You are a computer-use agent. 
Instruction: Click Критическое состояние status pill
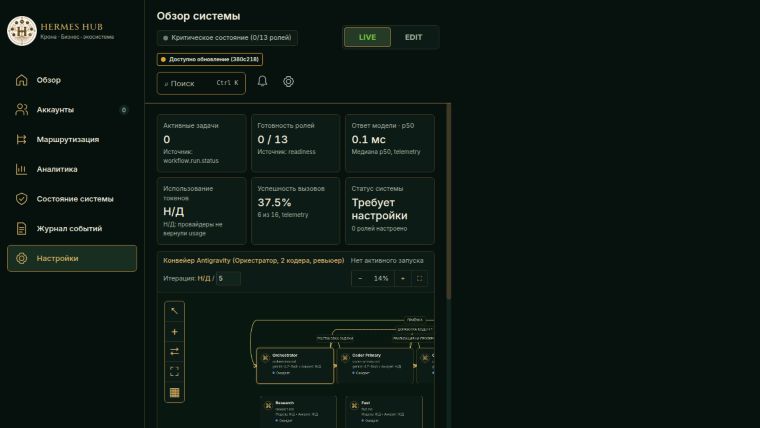(227, 38)
